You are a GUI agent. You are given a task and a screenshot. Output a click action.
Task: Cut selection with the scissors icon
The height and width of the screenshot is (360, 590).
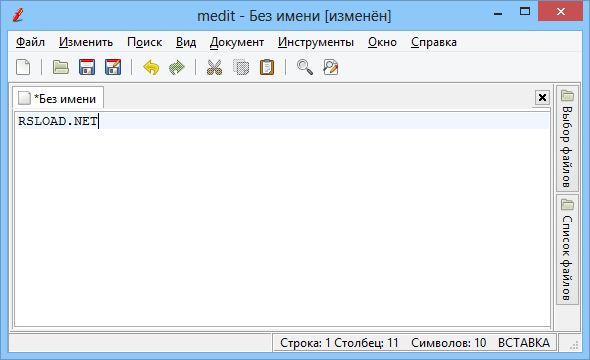click(214, 67)
